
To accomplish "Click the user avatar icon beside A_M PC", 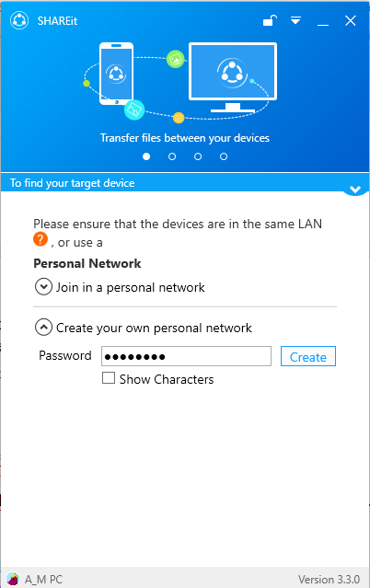I will 13,579.
